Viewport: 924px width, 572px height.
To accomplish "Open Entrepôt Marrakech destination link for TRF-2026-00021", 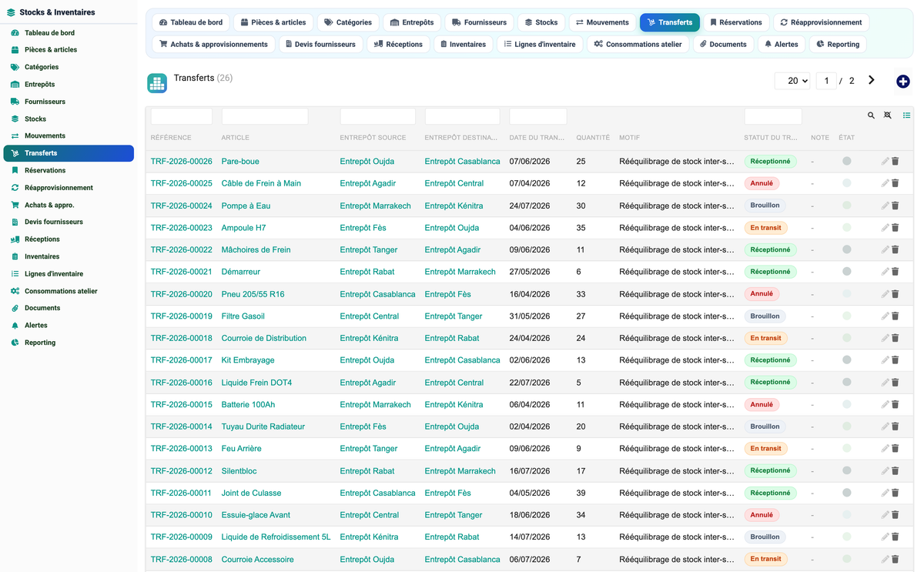I will (460, 272).
